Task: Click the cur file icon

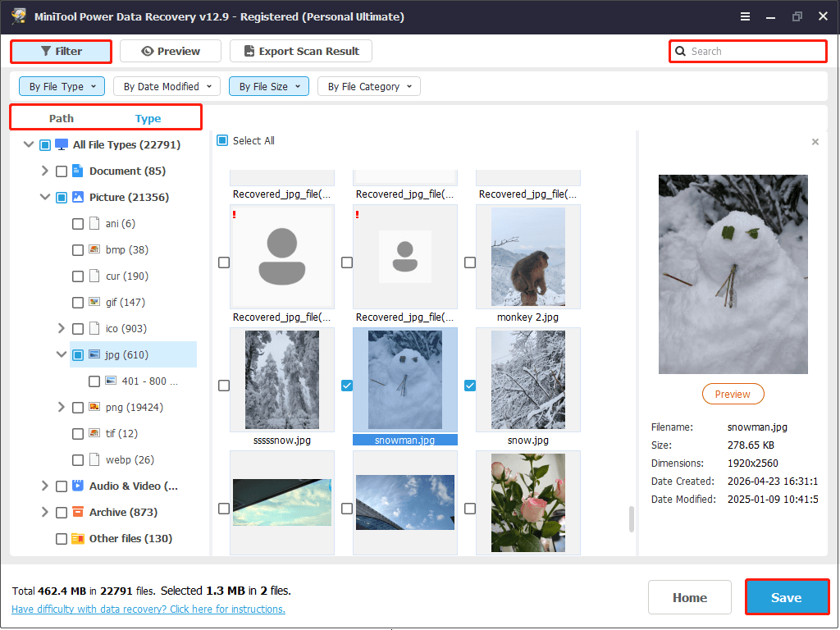Action: click(94, 276)
